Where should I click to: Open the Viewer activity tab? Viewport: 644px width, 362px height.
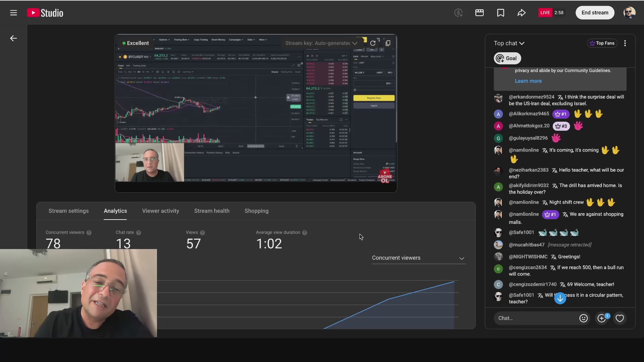point(161,211)
